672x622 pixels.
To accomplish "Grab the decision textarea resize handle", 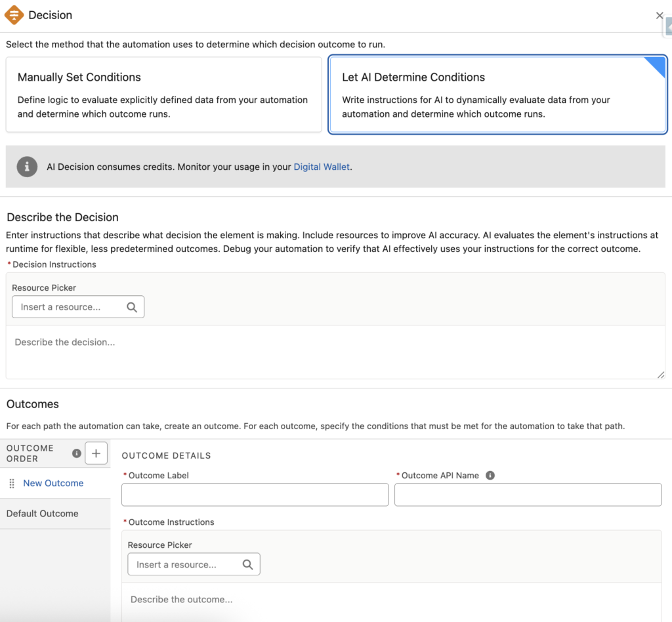I will [660, 374].
